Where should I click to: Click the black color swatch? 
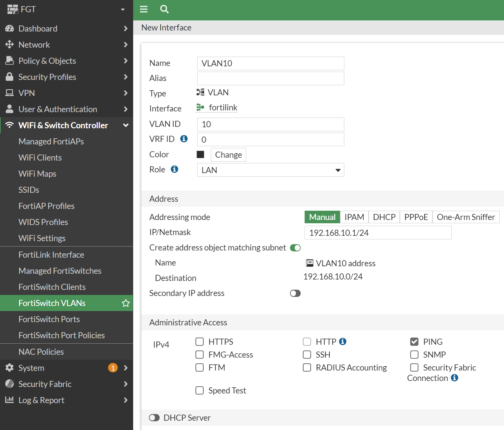pyautogui.click(x=200, y=154)
